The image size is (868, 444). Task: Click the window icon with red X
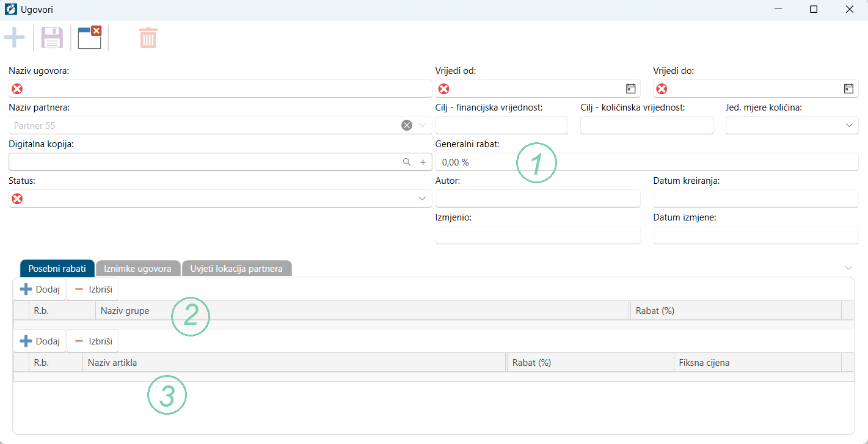coord(90,37)
